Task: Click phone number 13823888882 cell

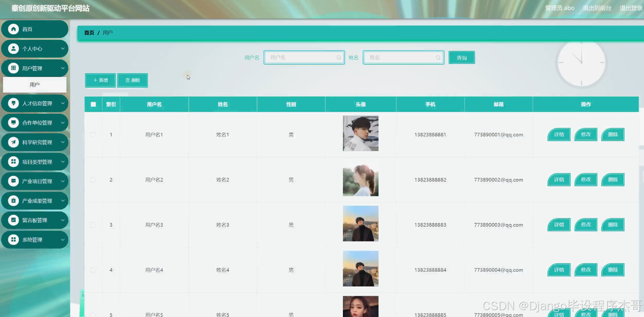Action: point(430,180)
